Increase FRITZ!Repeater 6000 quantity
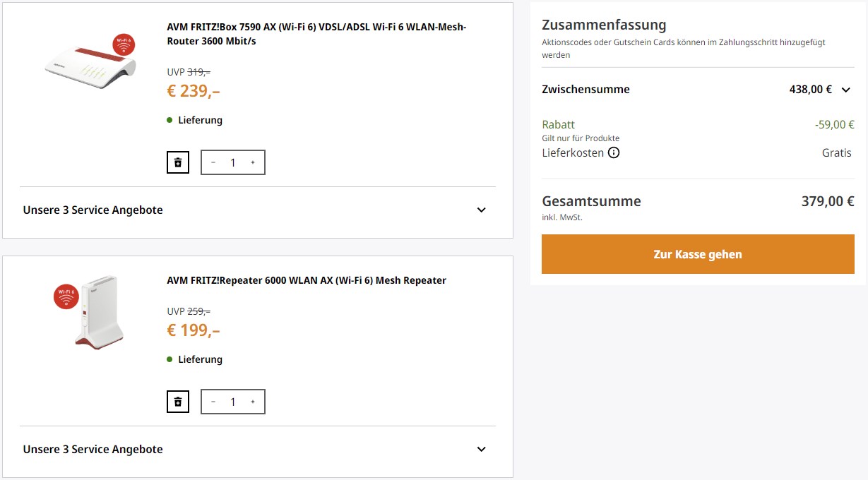The height and width of the screenshot is (480, 868). pos(253,402)
